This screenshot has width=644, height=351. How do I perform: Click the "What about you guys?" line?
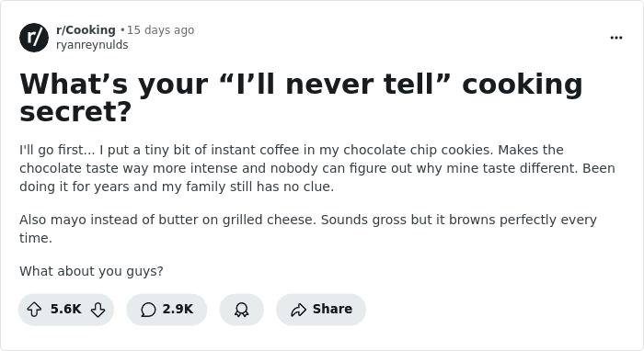pyautogui.click(x=91, y=271)
